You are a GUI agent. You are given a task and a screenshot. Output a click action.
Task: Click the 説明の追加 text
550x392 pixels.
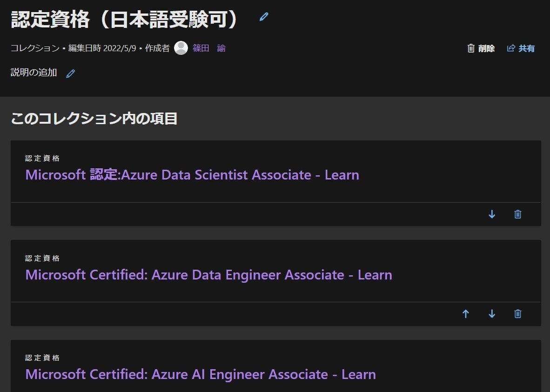[x=34, y=72]
